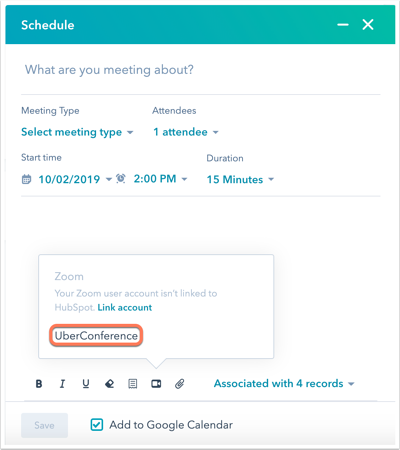This screenshot has height=450, width=400.
Task: Clear formatting with the eraser icon
Action: tap(109, 384)
